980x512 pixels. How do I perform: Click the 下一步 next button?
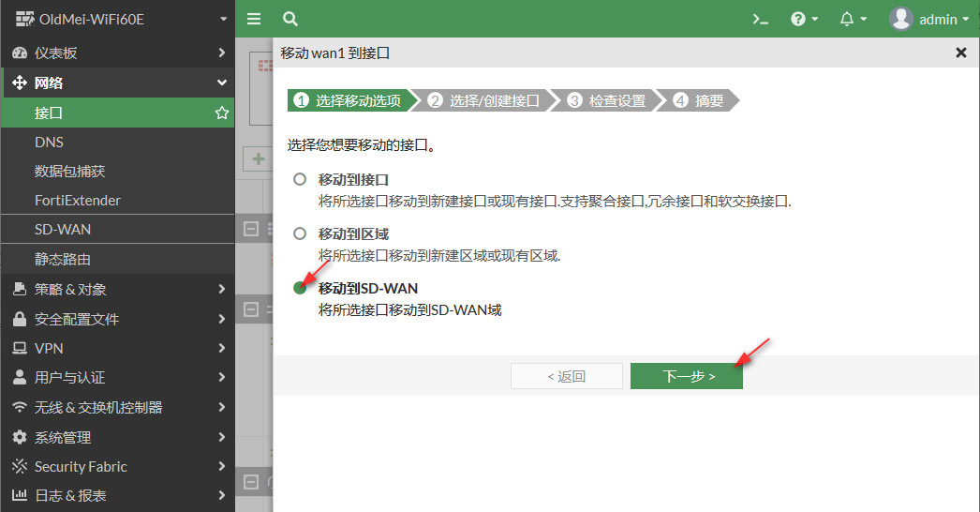pos(686,376)
